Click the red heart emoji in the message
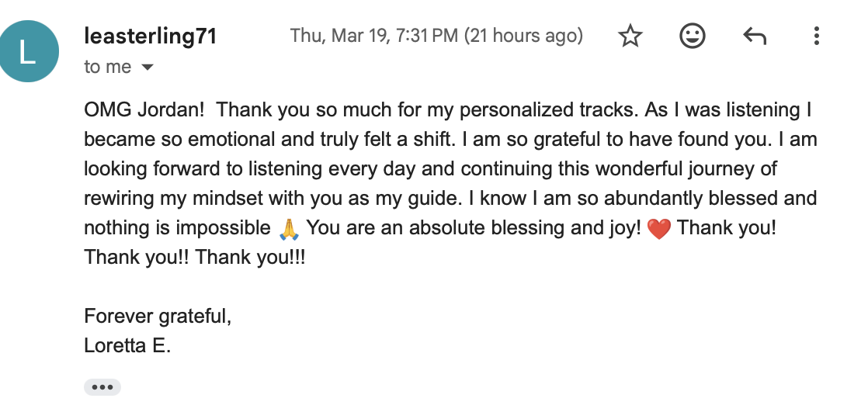The height and width of the screenshot is (419, 868). pyautogui.click(x=658, y=229)
